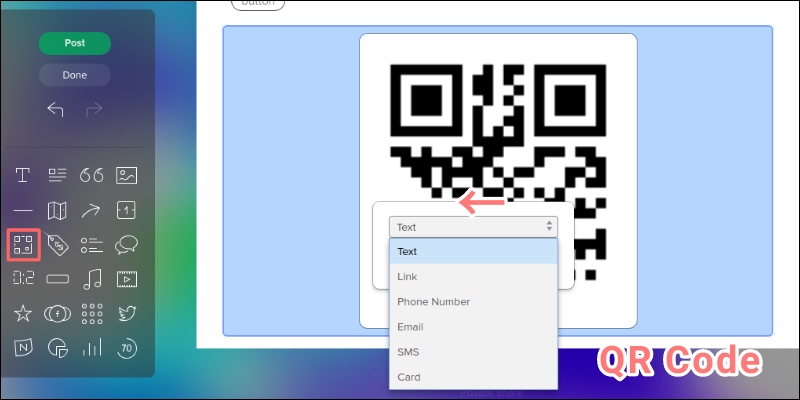
Task: Select the QR code block icon
Action: point(23,245)
